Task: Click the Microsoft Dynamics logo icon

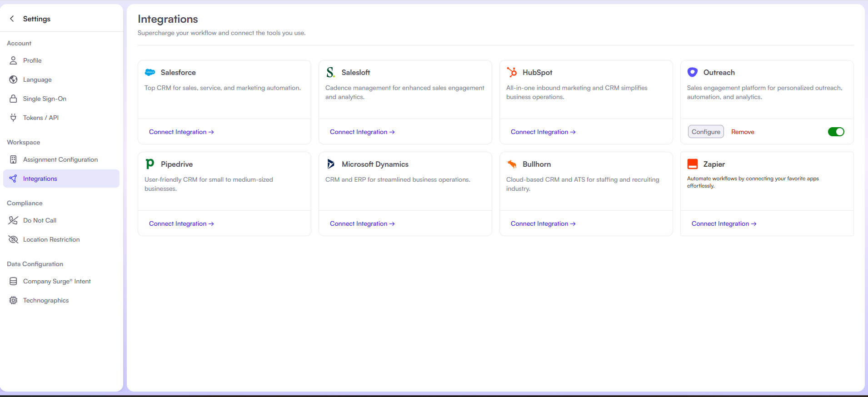Action: (x=331, y=164)
